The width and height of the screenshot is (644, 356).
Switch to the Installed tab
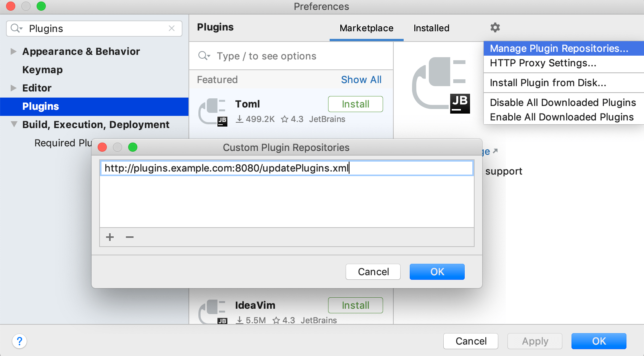pos(431,28)
